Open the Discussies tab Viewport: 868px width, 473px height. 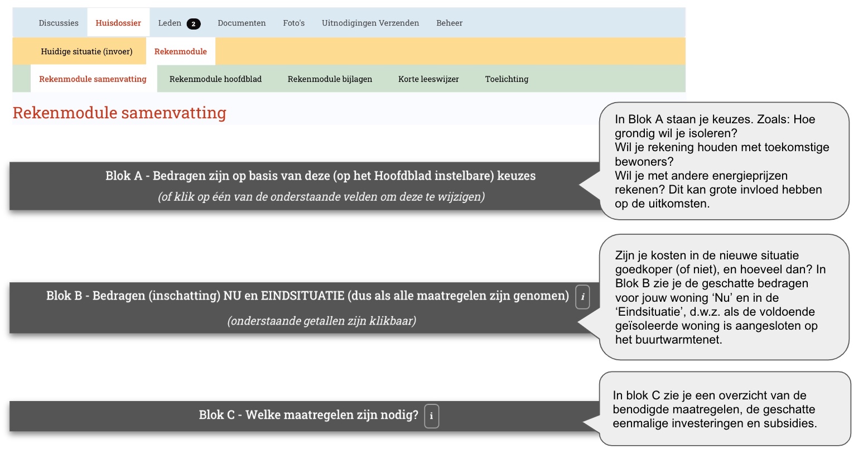59,23
